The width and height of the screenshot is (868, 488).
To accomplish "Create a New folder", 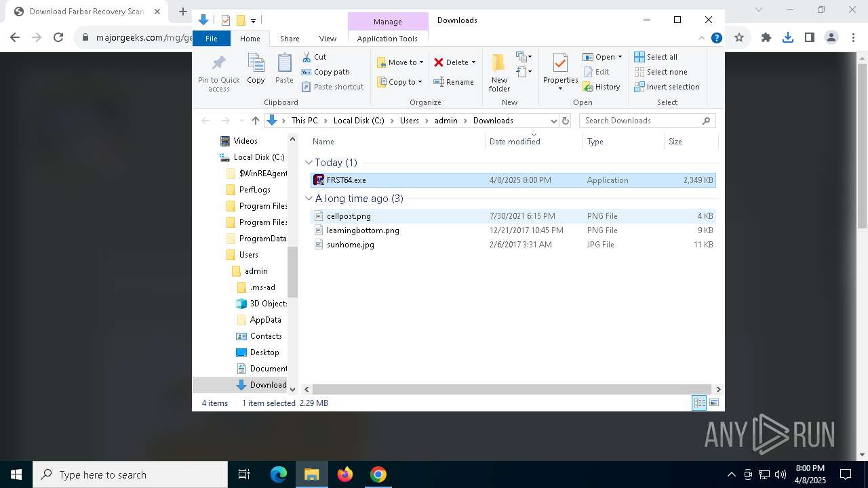I will coord(499,73).
